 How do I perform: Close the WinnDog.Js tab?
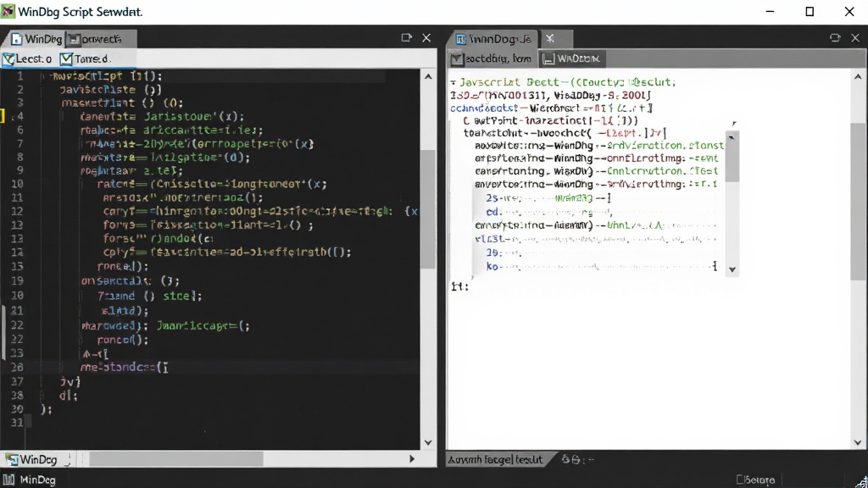pos(550,39)
